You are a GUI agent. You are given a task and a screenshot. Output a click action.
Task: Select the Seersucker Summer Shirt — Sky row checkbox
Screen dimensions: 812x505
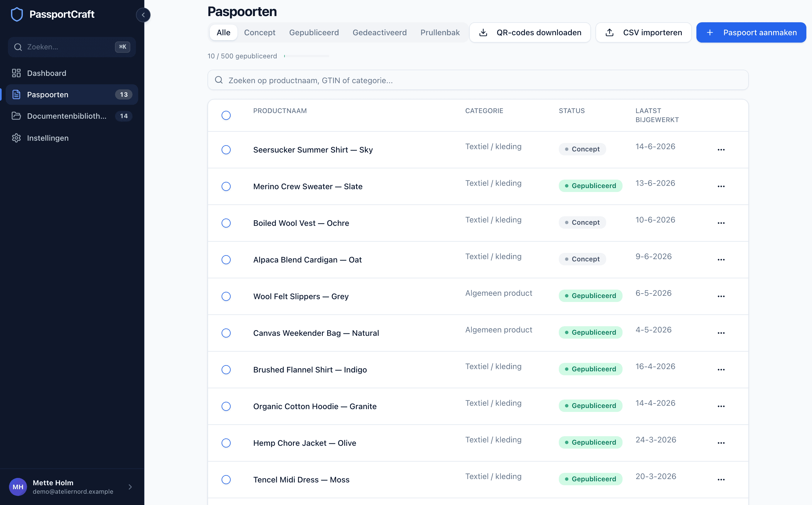[226, 150]
